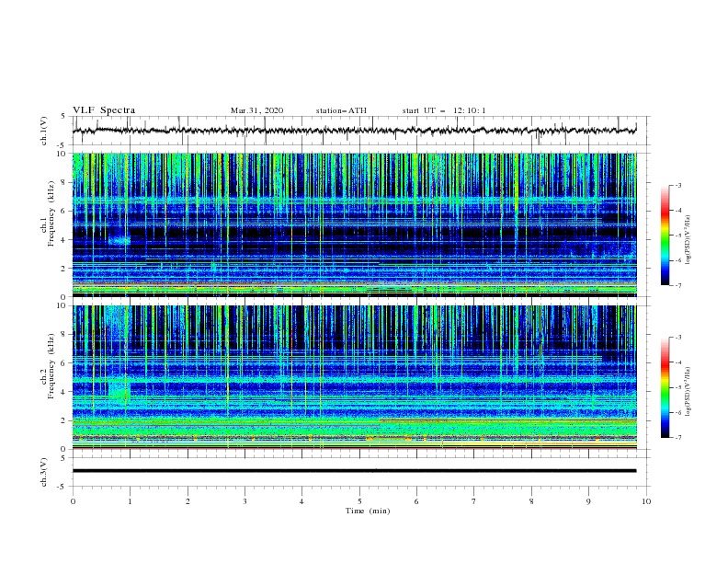The image size is (728, 563).
Task: Click the time axis tick label "1"
Action: (130, 501)
